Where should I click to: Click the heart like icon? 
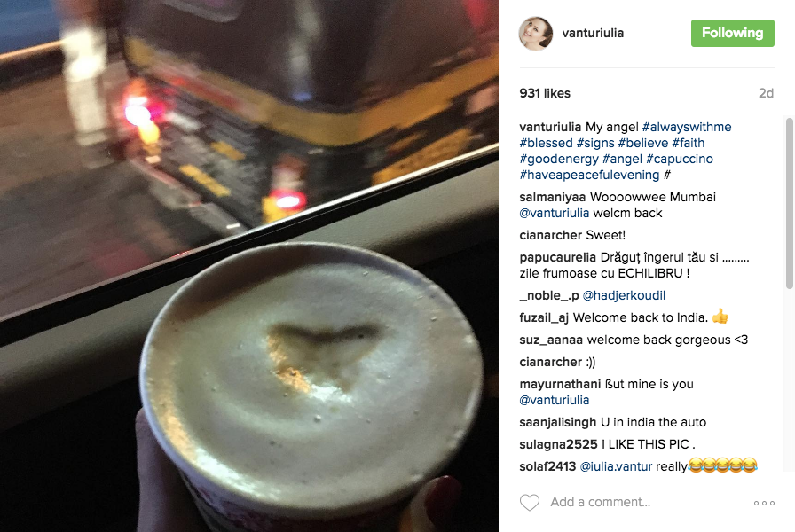tap(530, 502)
